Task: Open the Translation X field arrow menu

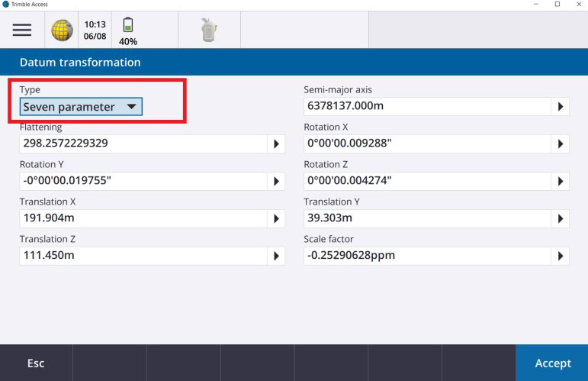Action: [x=276, y=218]
